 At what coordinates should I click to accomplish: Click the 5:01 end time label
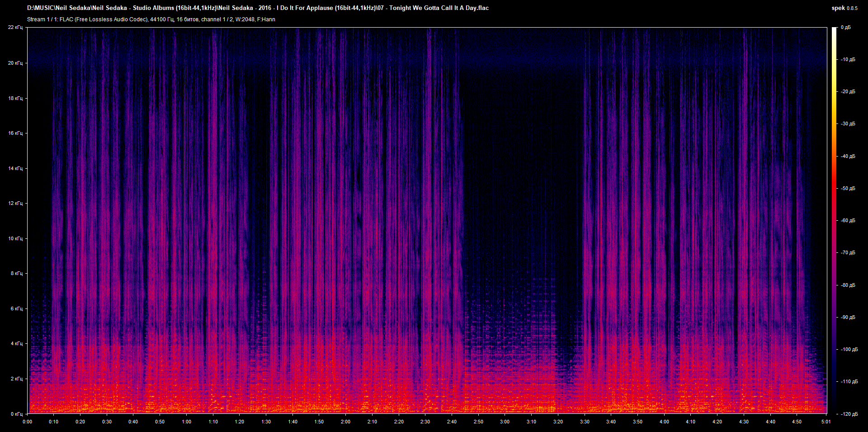tap(826, 422)
